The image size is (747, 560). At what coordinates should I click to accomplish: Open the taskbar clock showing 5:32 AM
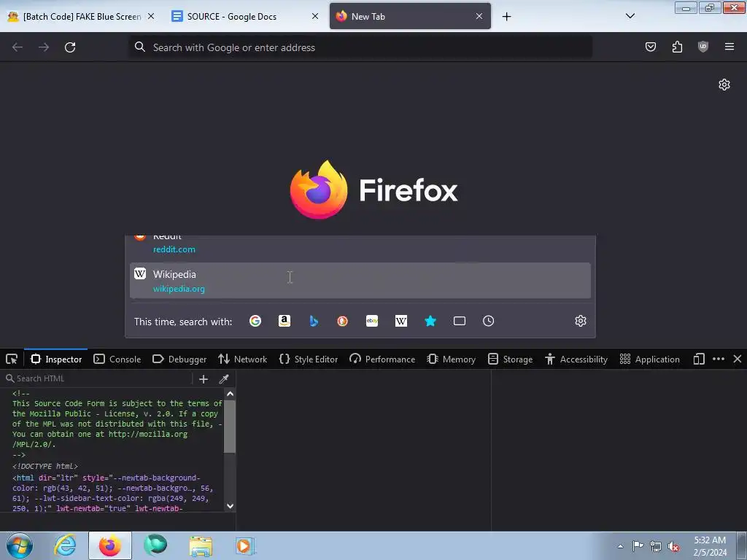click(710, 546)
